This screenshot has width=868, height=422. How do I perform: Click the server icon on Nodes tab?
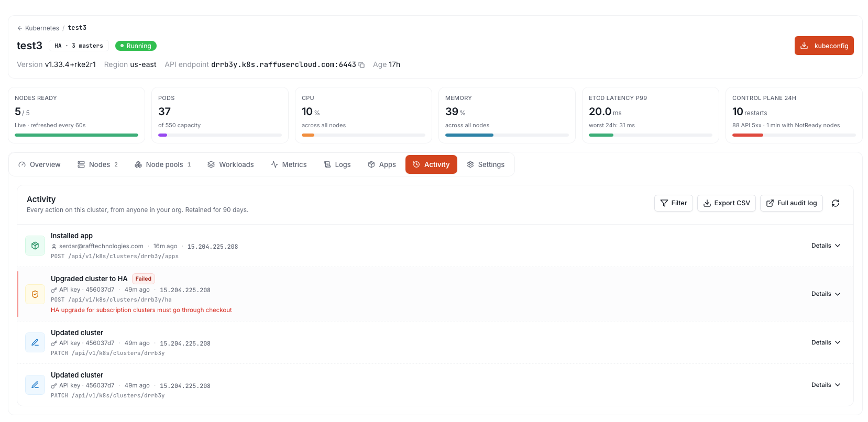pyautogui.click(x=81, y=164)
